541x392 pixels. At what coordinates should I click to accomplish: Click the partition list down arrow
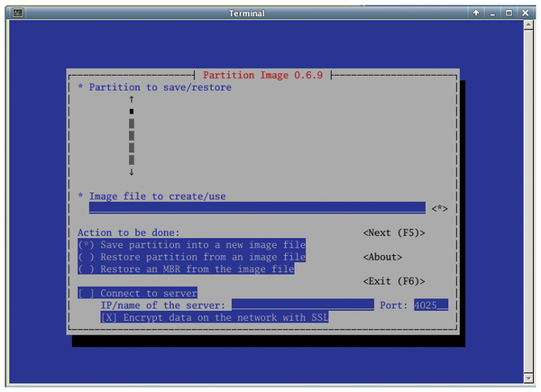(x=132, y=172)
